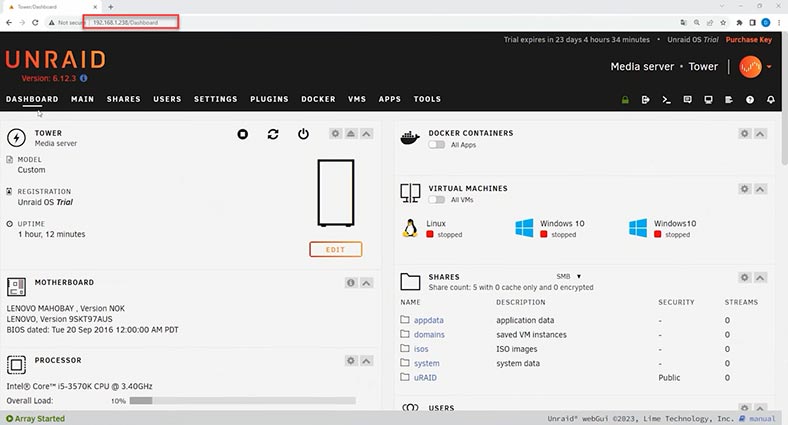Open Processor panel settings gear
This screenshot has height=425, width=788.
(x=351, y=361)
